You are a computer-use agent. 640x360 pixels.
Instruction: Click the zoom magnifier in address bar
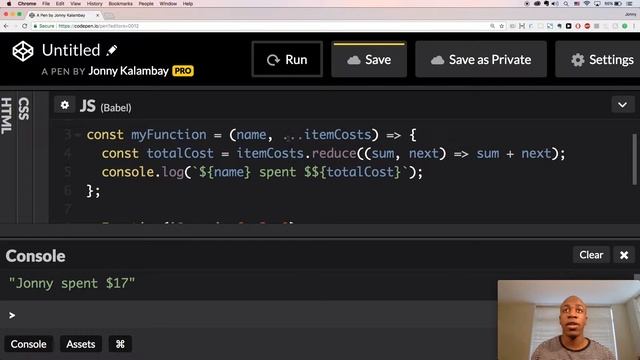493,26
